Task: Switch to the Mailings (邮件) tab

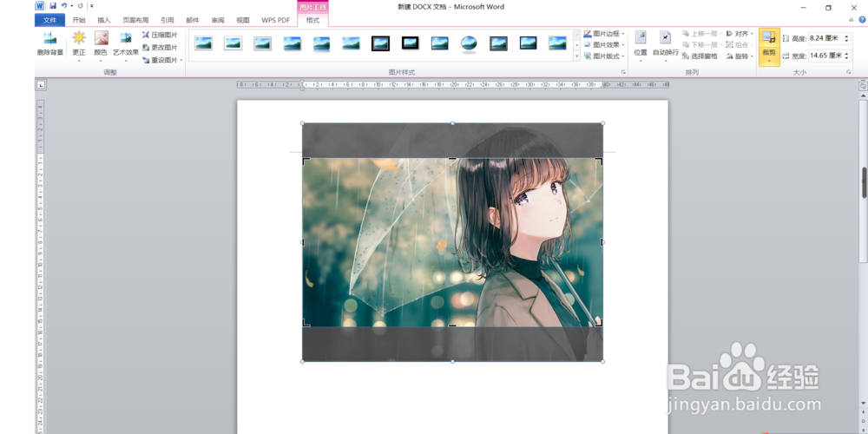Action: pos(193,20)
